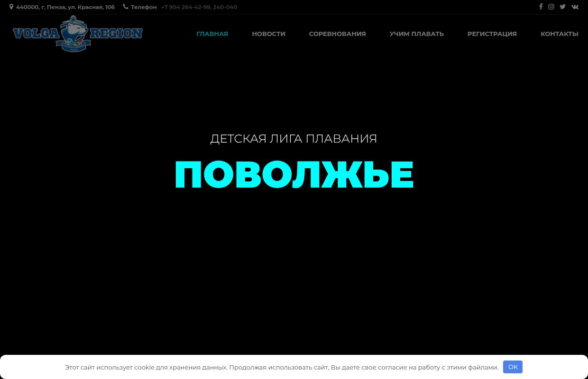Screen dimensions: 588x379
Task: Open the VK social icon
Action: click(x=575, y=7)
